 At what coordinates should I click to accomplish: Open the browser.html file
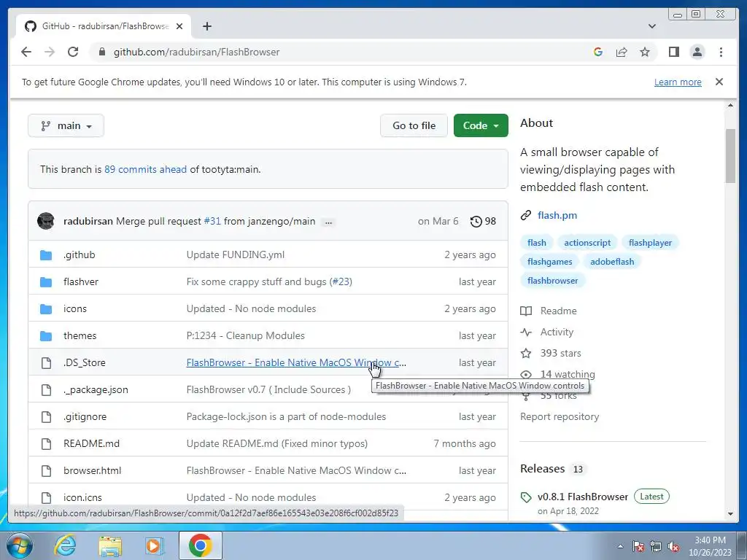tap(92, 470)
